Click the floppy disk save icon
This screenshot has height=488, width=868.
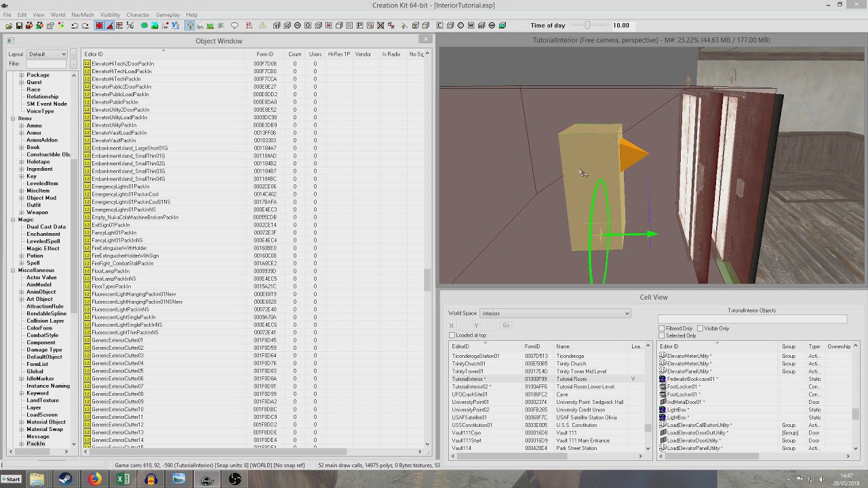[x=19, y=26]
